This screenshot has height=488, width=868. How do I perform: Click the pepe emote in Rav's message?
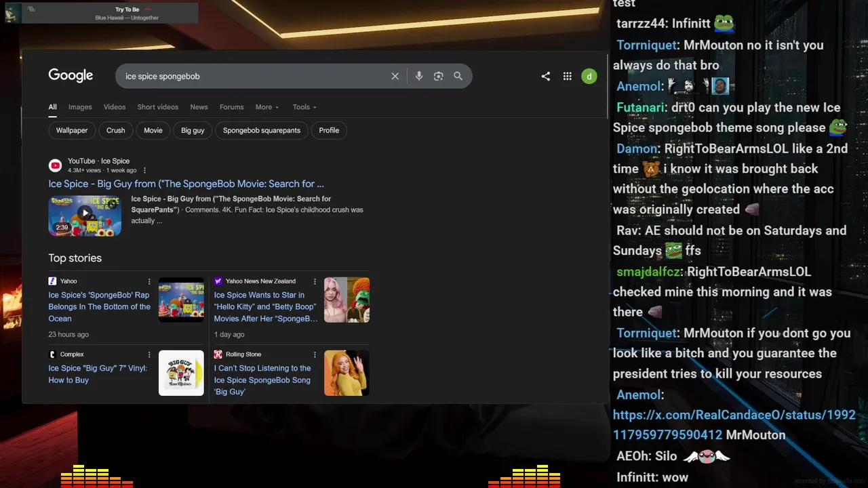[x=673, y=251]
